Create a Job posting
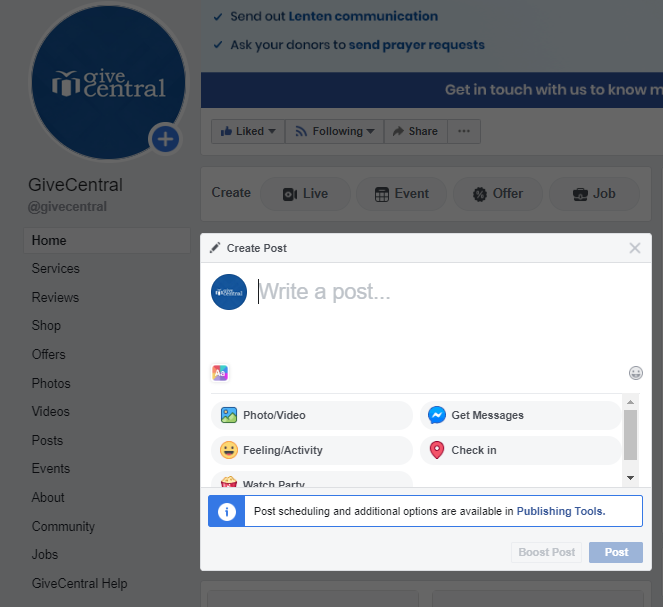663x607 pixels. tap(594, 194)
